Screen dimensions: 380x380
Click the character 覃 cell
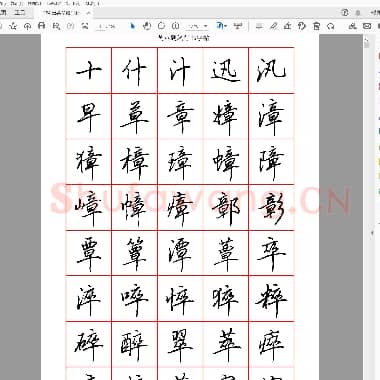pyautogui.click(x=89, y=253)
